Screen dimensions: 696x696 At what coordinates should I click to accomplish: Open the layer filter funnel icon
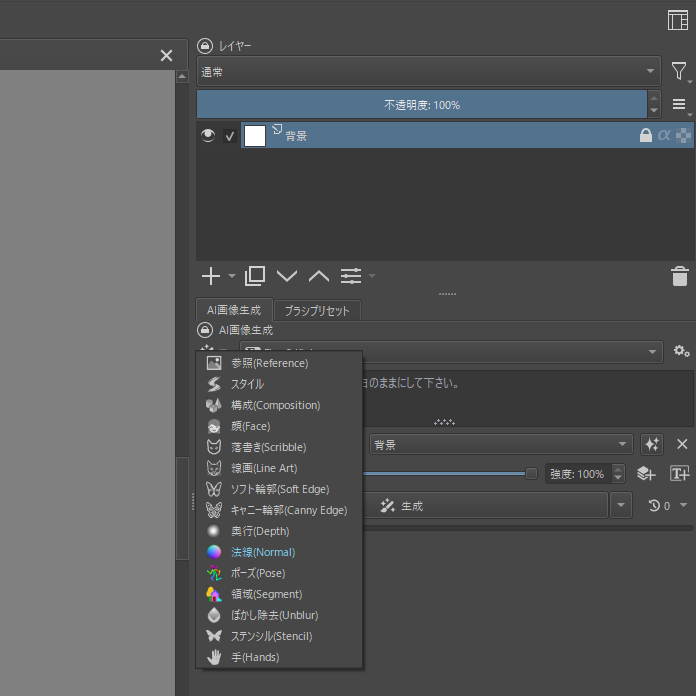tap(679, 71)
